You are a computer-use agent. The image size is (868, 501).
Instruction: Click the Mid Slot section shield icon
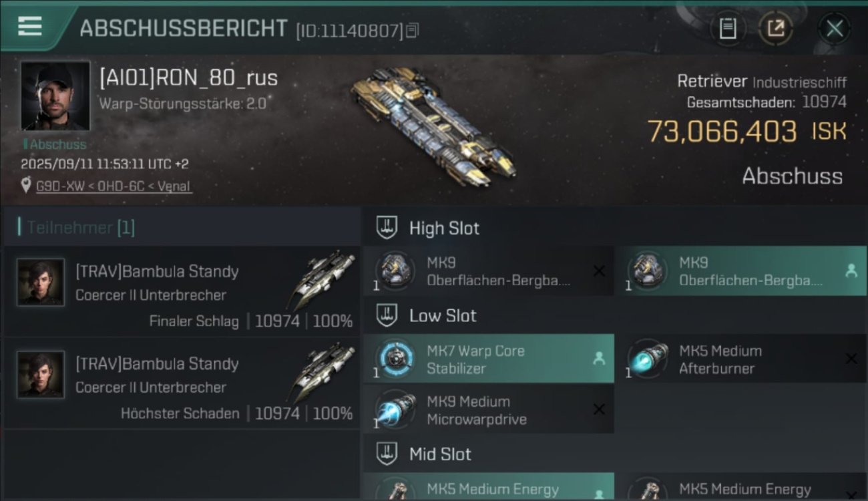(387, 454)
